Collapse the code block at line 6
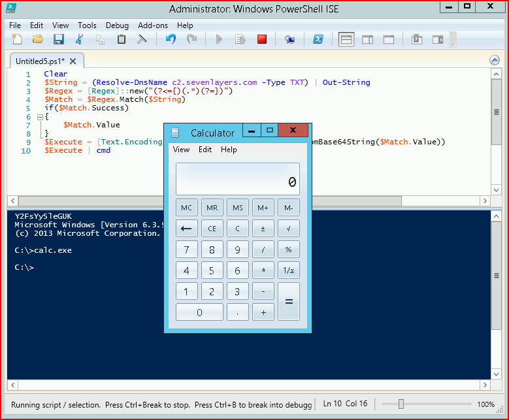Screen dimensions: 509x420 41,117
